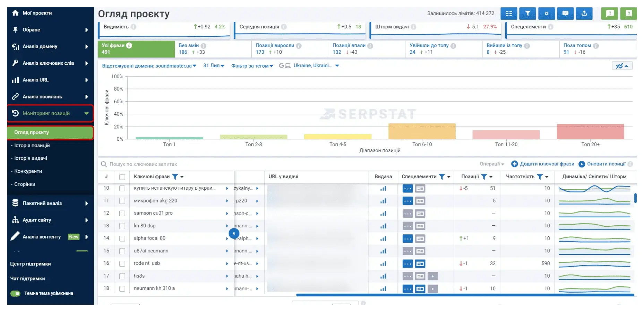Tick checkbox for rode nt_usb row
This screenshot has height=312, width=644.
point(122,264)
